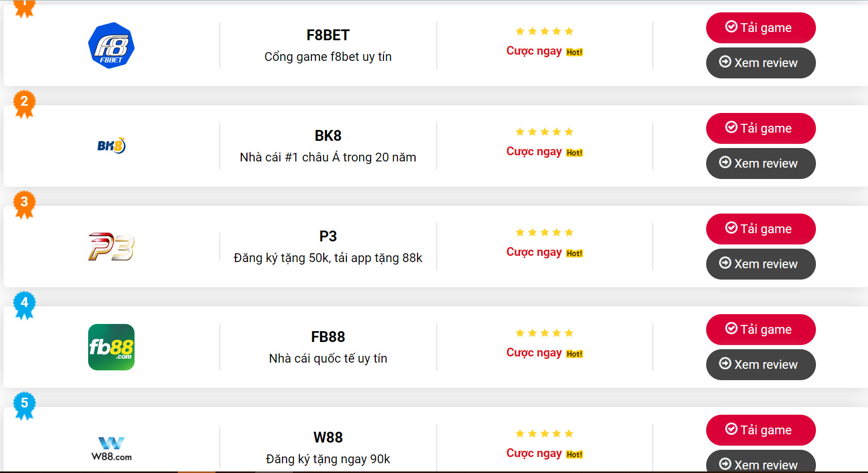Click the W88 title heading
This screenshot has width=868, height=473.
328,437
